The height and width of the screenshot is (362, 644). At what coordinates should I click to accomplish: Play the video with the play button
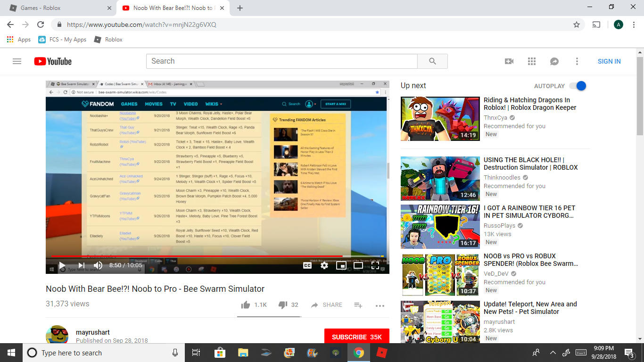(62, 265)
